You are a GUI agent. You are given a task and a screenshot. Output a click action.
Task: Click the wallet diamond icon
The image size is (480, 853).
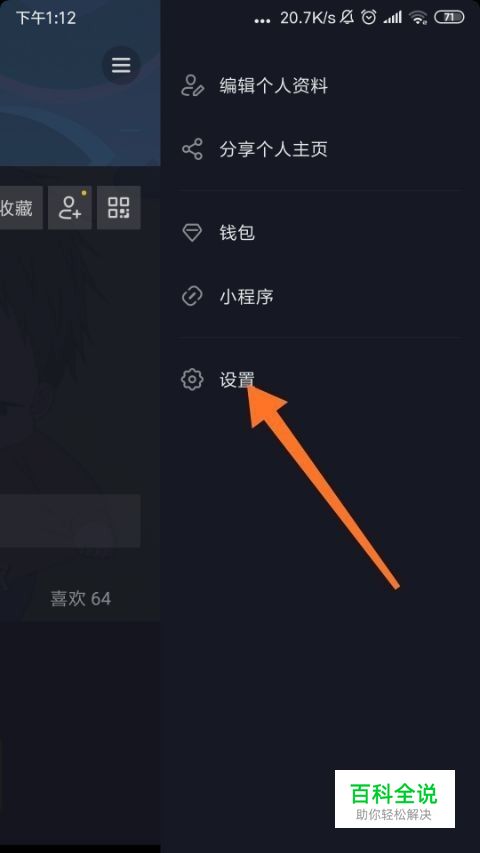click(192, 233)
